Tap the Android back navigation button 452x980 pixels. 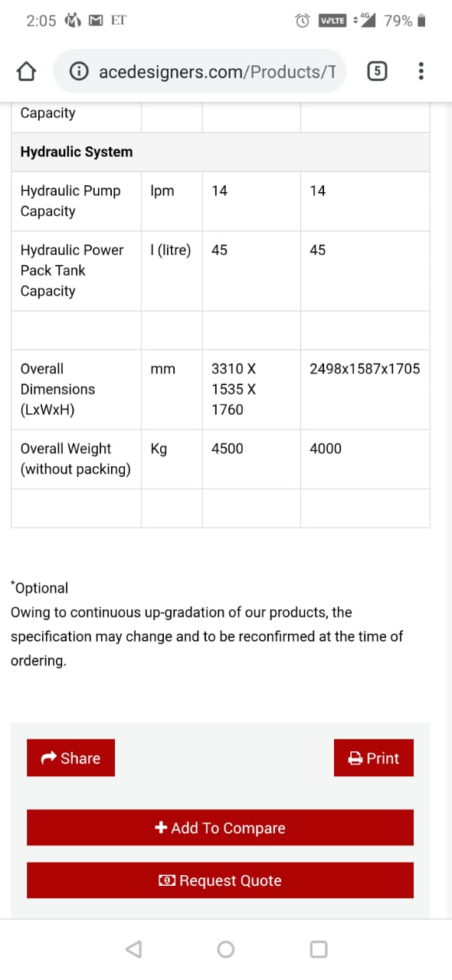click(x=133, y=949)
